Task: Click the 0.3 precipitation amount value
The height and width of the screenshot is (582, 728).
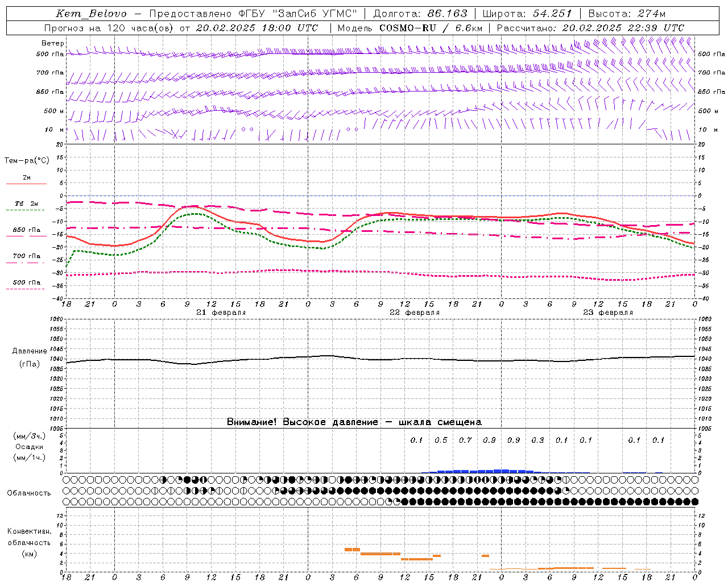Action: point(537,440)
